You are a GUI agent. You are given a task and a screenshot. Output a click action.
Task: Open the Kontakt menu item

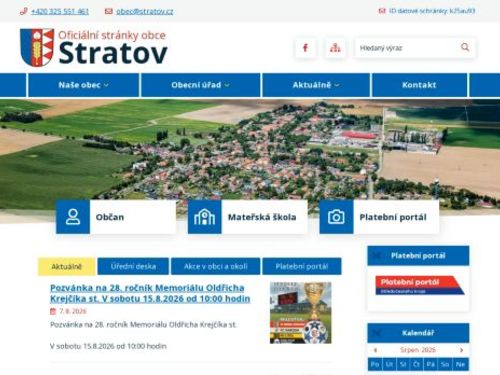point(419,85)
